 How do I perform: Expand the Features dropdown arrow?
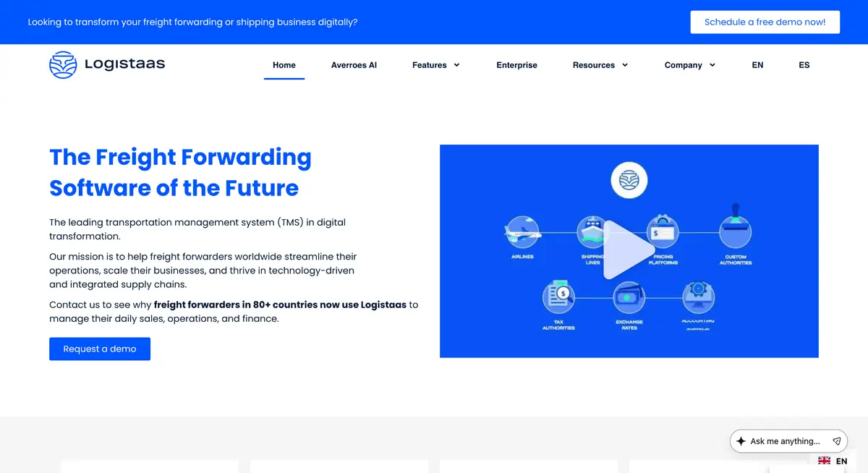456,65
